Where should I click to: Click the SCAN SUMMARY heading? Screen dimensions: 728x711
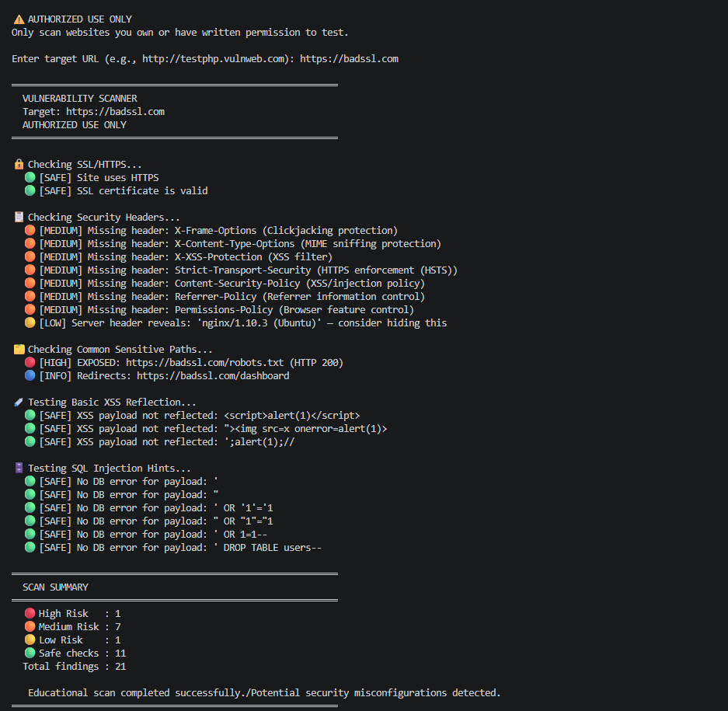tap(55, 587)
